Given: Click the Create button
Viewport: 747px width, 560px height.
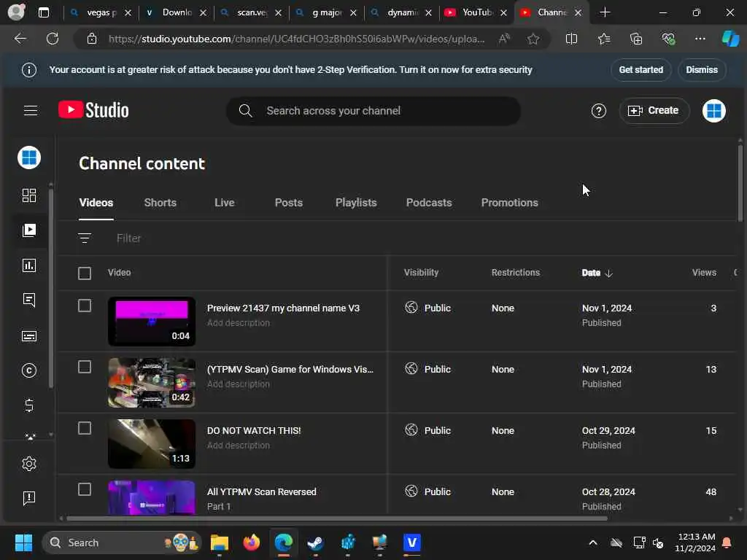Looking at the screenshot, I should (654, 111).
